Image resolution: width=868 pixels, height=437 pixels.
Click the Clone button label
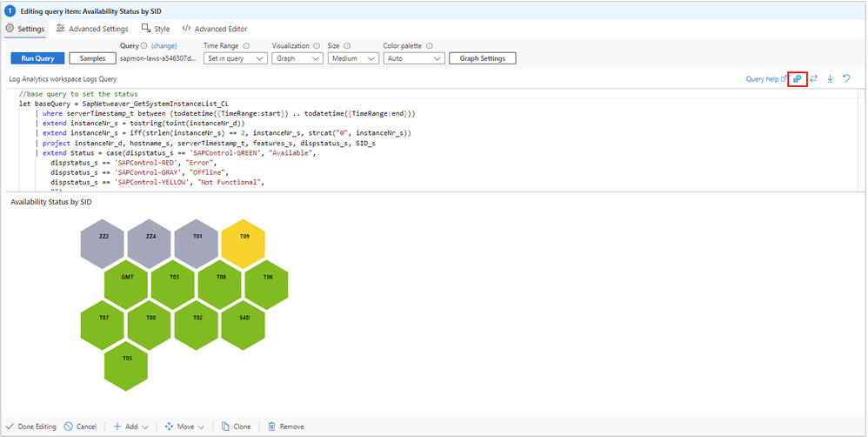242,427
